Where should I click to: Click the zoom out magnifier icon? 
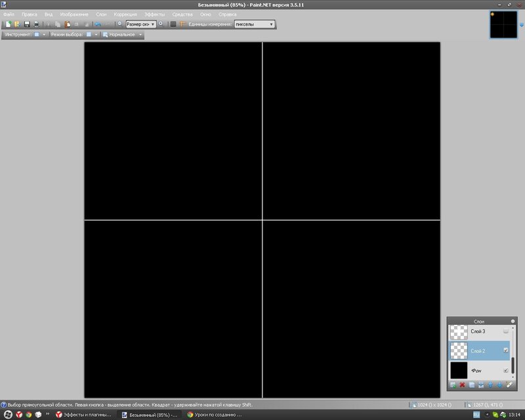(119, 24)
